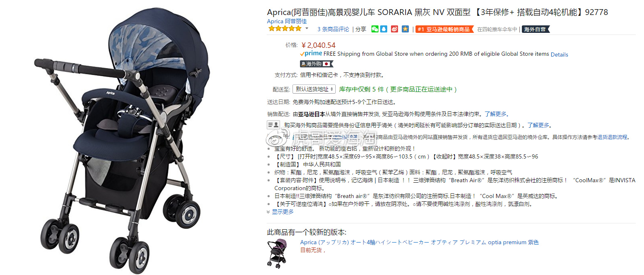Image resolution: width=644 pixels, height=275 pixels.
Task: Open the Aprica 阿普丽佳 brand link
Action: 287,21
